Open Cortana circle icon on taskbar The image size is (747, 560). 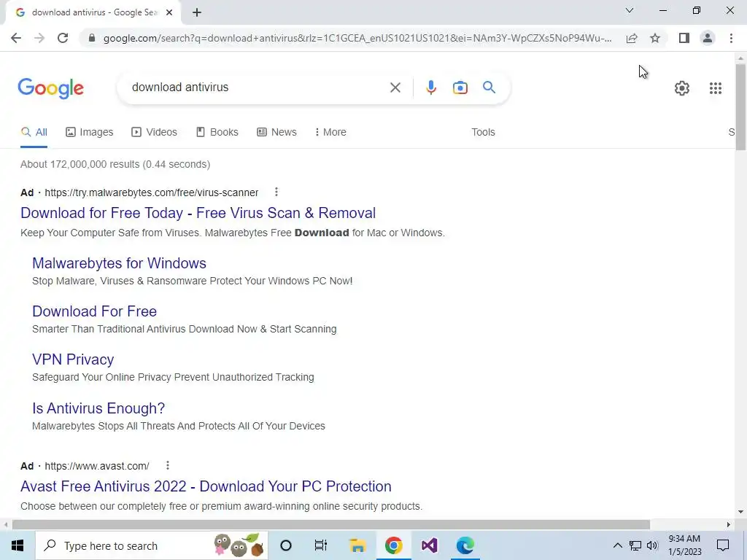point(286,545)
